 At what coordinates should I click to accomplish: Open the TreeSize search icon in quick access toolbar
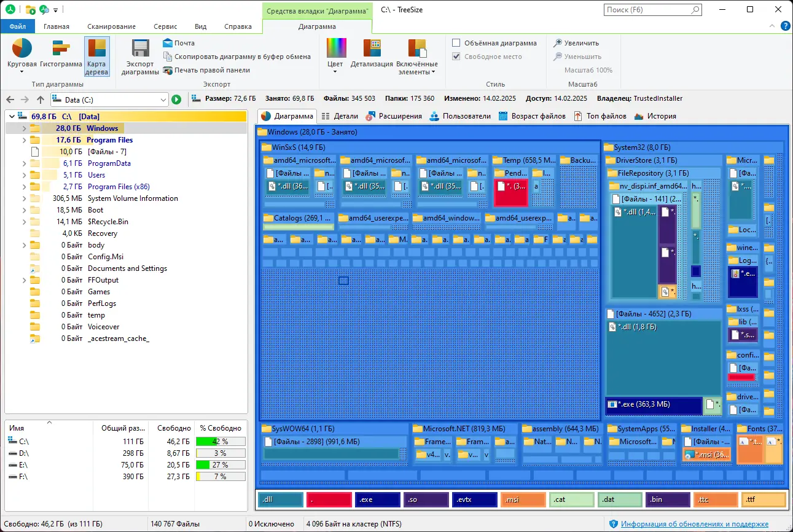pos(44,9)
